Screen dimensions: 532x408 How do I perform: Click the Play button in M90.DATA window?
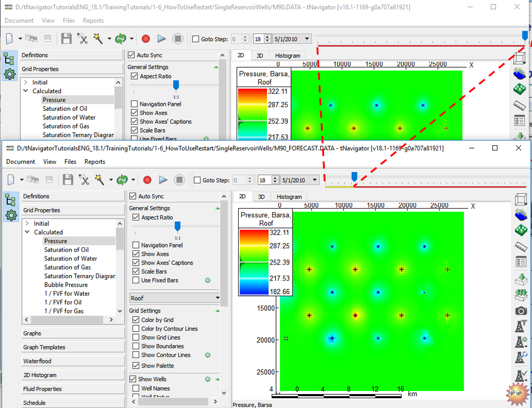(x=162, y=39)
